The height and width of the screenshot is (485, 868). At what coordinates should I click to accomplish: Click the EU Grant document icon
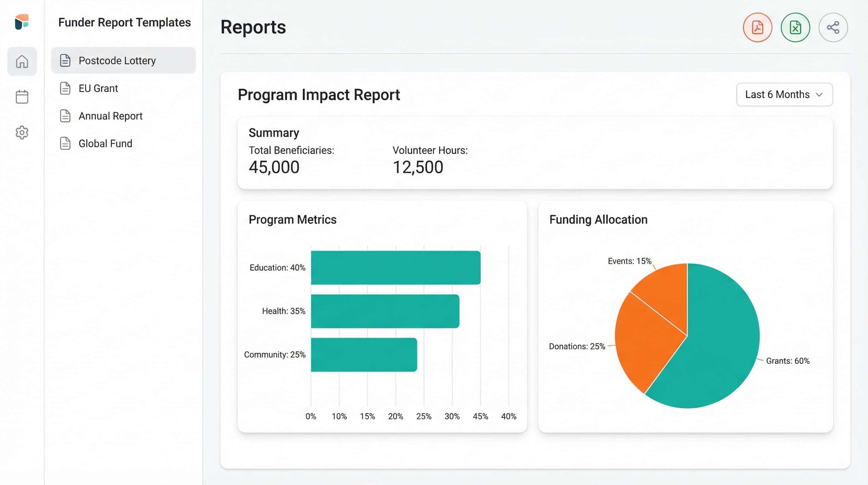(65, 88)
